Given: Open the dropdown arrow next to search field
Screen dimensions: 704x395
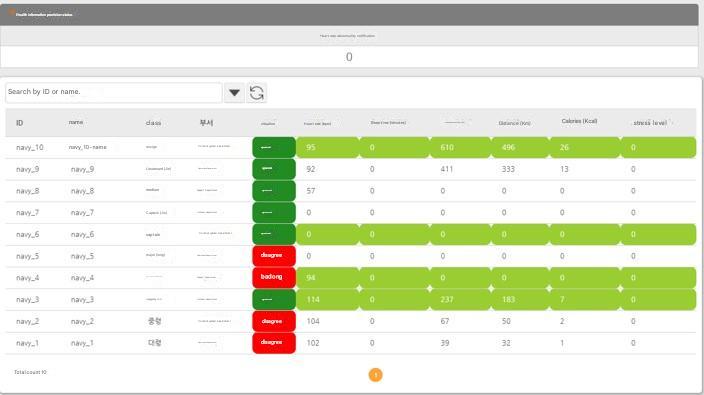Looking at the screenshot, I should pos(234,93).
